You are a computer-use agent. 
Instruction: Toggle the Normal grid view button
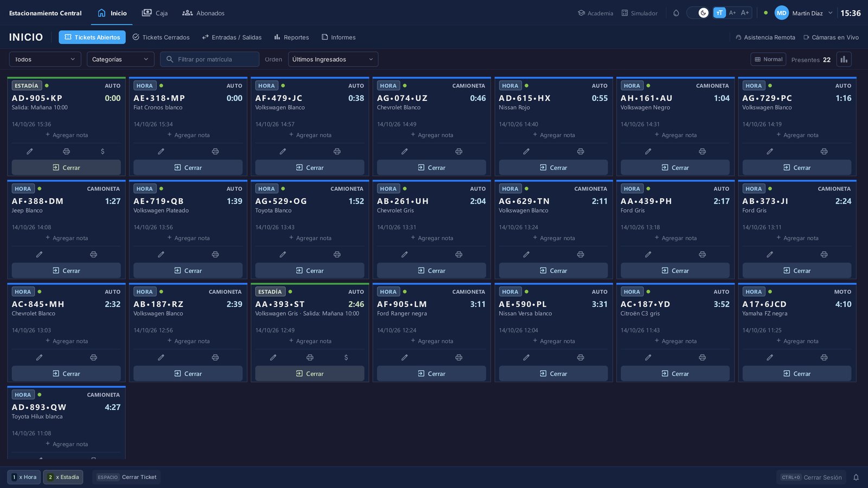[x=769, y=59]
